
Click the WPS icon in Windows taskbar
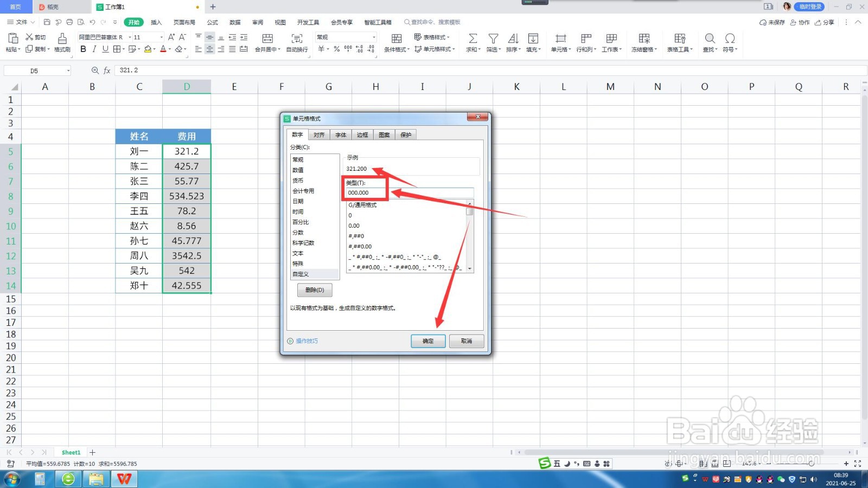[x=124, y=479]
